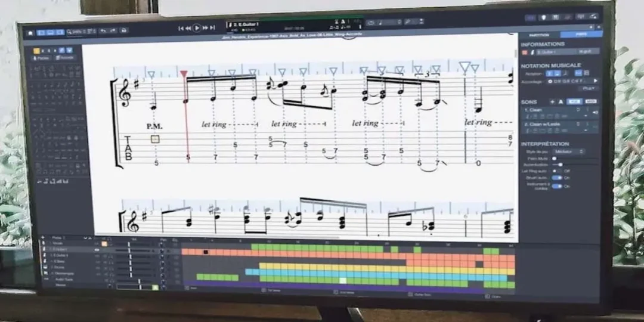
Task: Select voice 2 in edition palette
Action: pyautogui.click(x=43, y=51)
